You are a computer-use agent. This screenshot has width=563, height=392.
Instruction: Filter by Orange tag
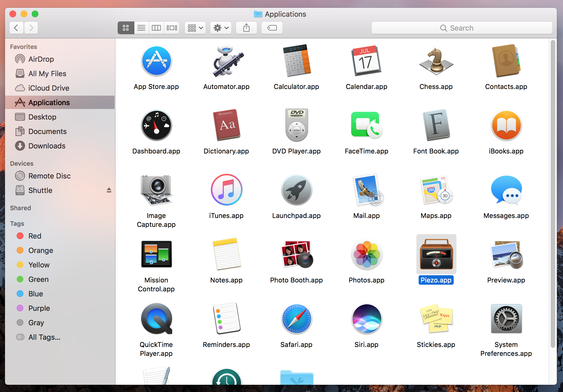click(x=60, y=250)
